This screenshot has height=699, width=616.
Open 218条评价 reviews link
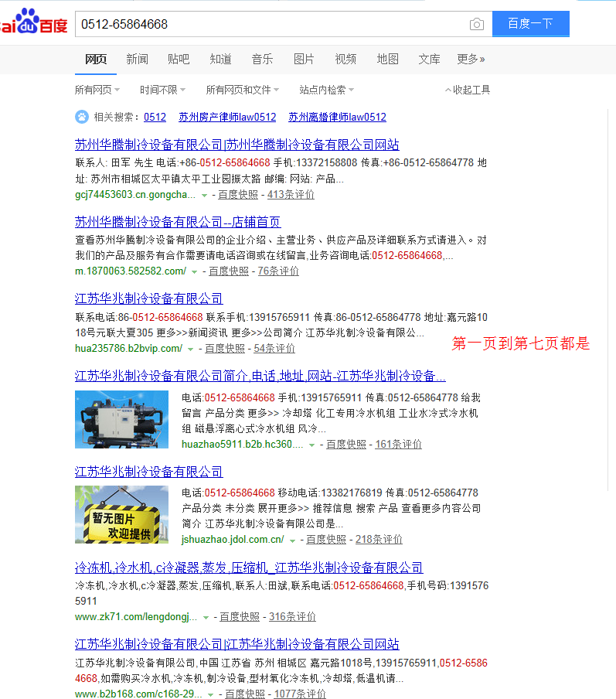[x=379, y=540]
